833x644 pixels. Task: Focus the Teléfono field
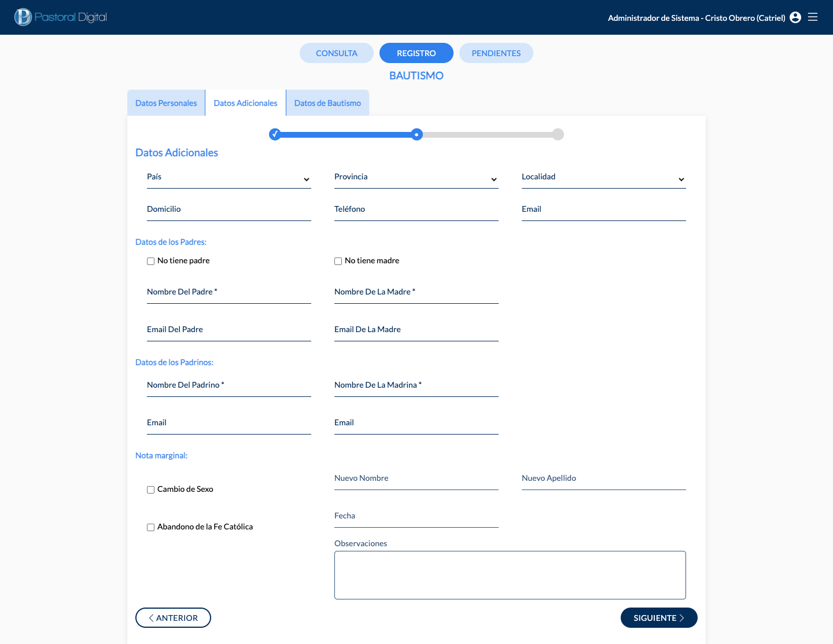pyautogui.click(x=417, y=211)
